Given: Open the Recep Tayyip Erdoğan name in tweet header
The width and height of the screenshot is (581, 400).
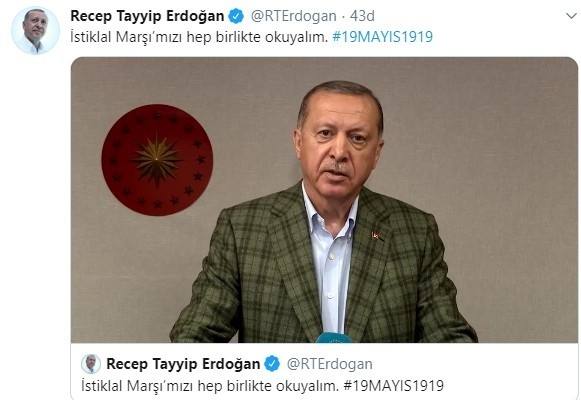Looking at the screenshot, I should coord(147,16).
